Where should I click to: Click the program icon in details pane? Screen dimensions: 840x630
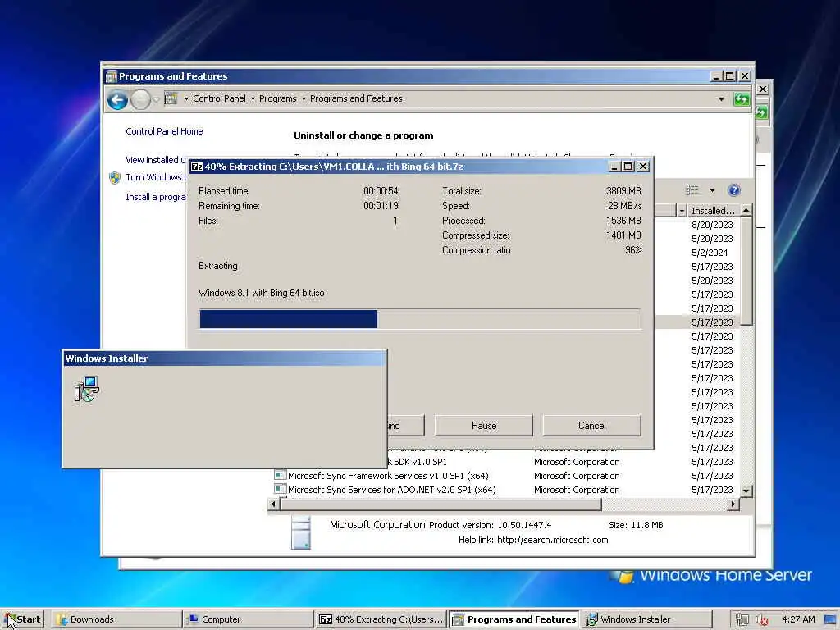click(x=301, y=532)
